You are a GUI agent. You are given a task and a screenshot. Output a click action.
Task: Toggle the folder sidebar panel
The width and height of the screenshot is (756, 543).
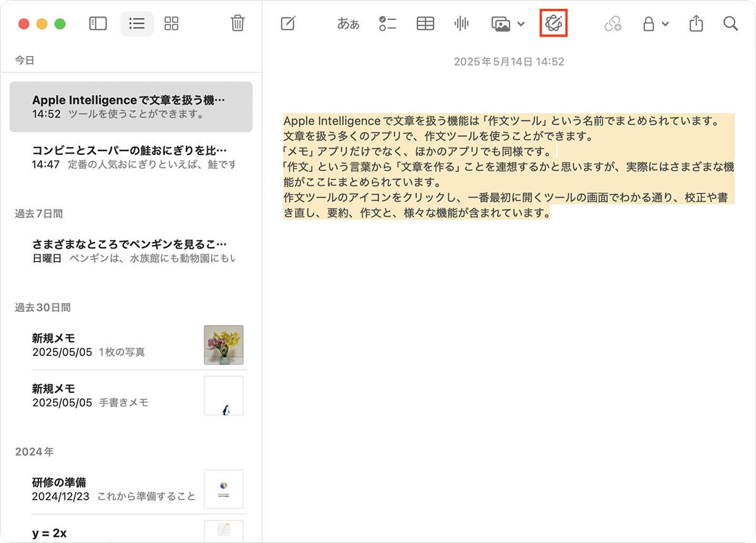(98, 24)
